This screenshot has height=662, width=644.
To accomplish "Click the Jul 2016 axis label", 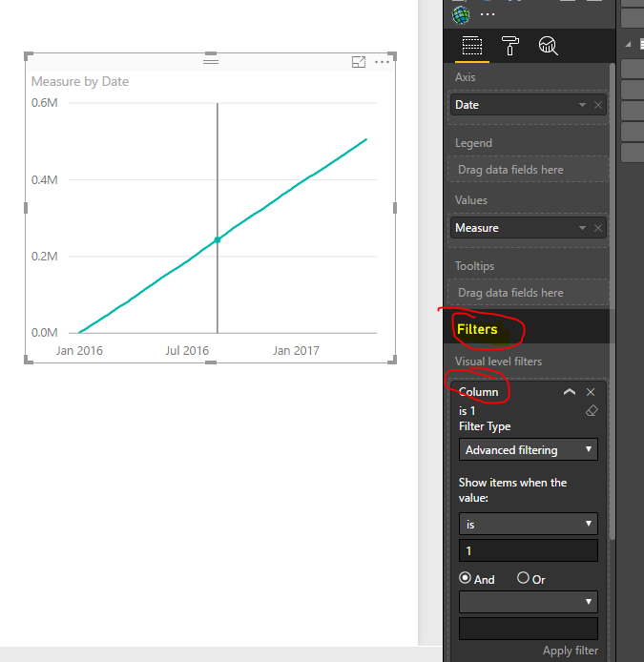I will pos(187,351).
